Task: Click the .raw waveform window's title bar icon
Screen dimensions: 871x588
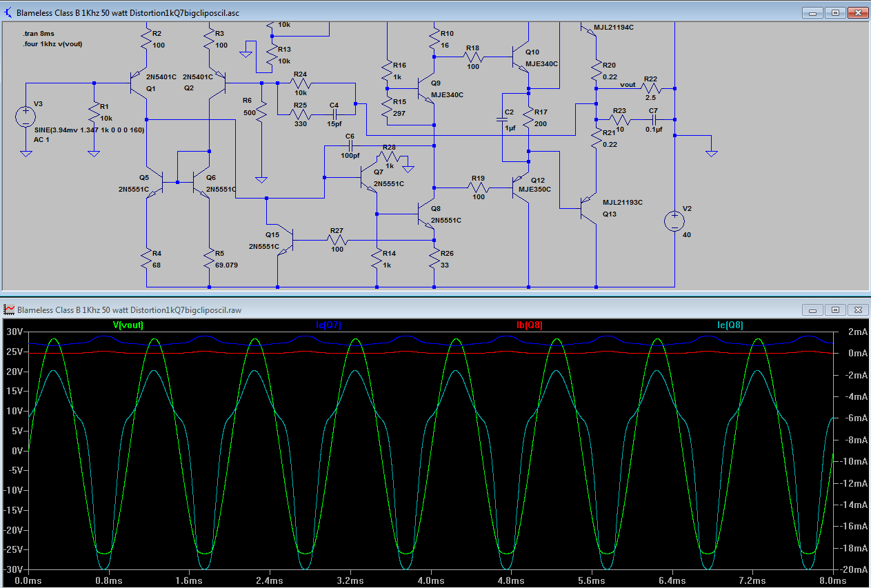Action: point(9,310)
